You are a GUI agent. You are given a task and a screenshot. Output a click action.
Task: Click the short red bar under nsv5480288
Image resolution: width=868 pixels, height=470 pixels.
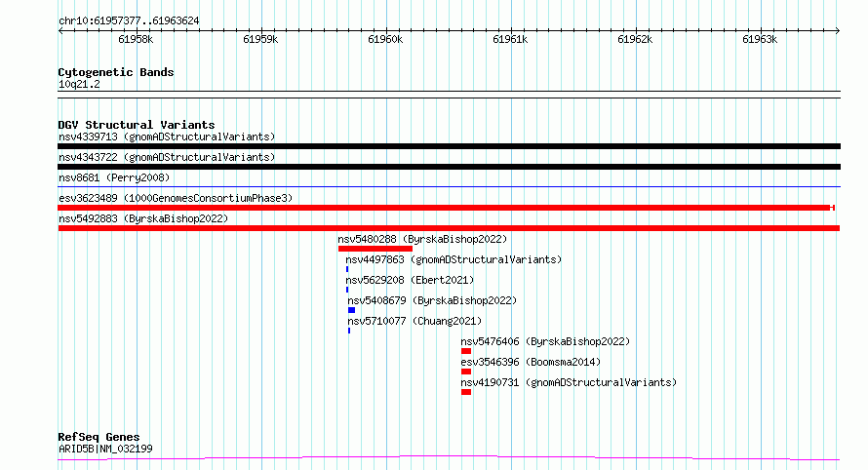click(375, 249)
